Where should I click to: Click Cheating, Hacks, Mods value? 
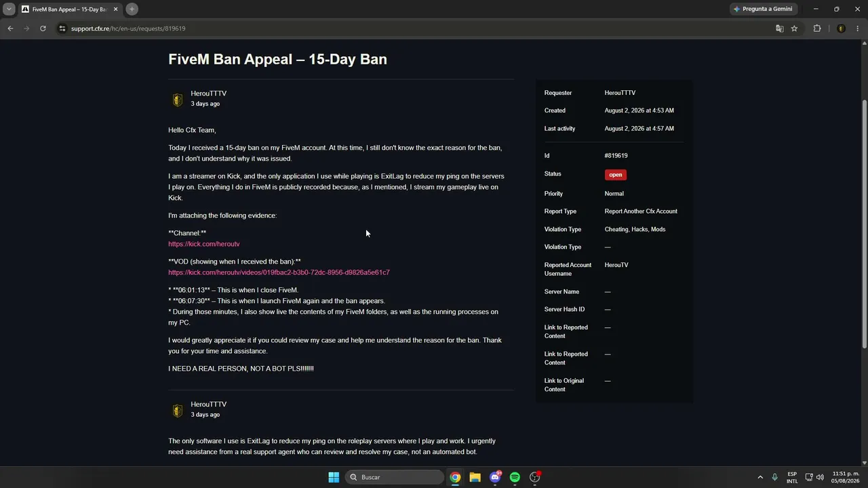coord(635,230)
